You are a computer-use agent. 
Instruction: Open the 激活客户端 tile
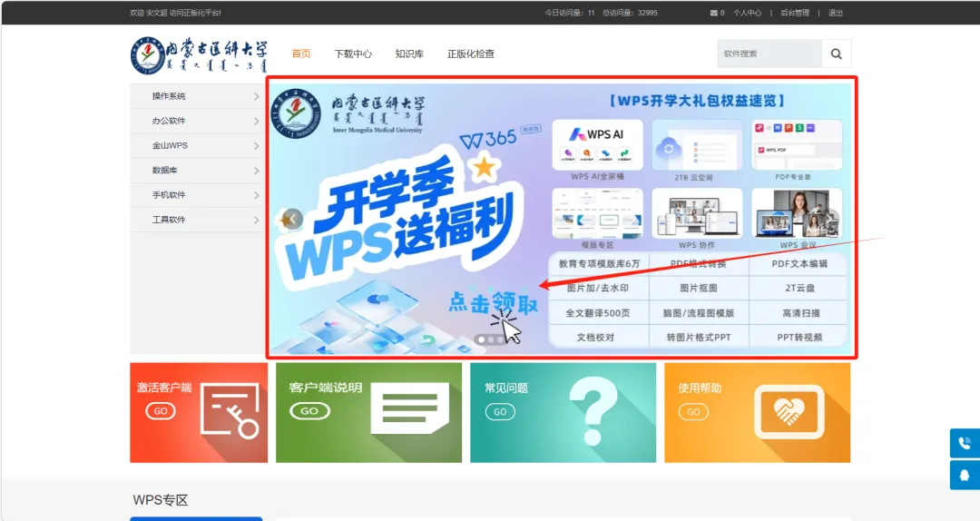click(199, 413)
